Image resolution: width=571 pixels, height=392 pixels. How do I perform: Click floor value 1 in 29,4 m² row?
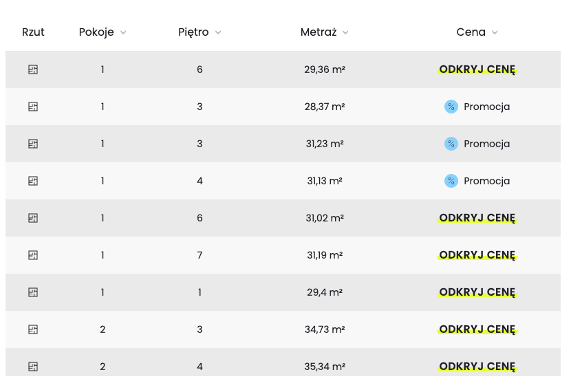tap(200, 292)
